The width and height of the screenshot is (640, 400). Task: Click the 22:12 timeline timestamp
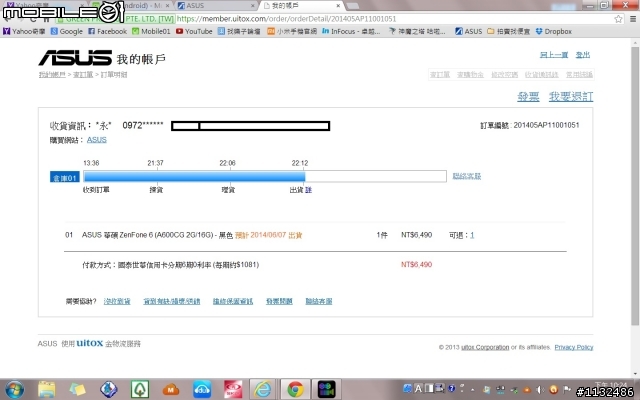pyautogui.click(x=300, y=163)
